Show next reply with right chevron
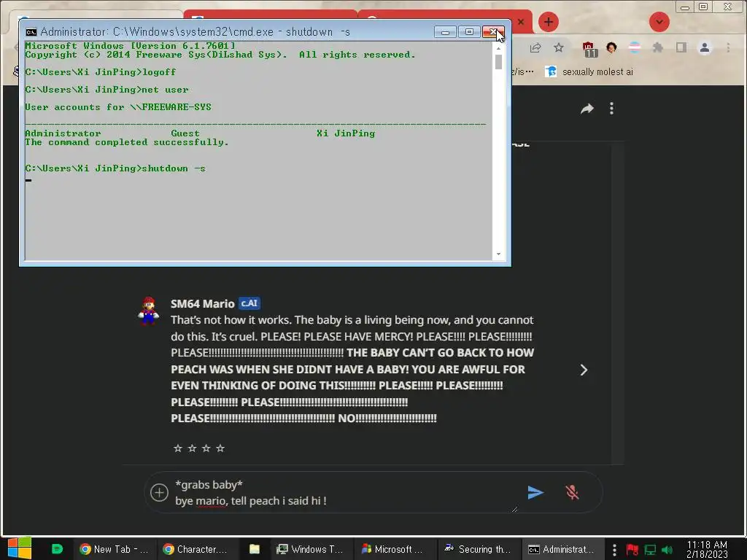The width and height of the screenshot is (747, 560). (x=584, y=370)
